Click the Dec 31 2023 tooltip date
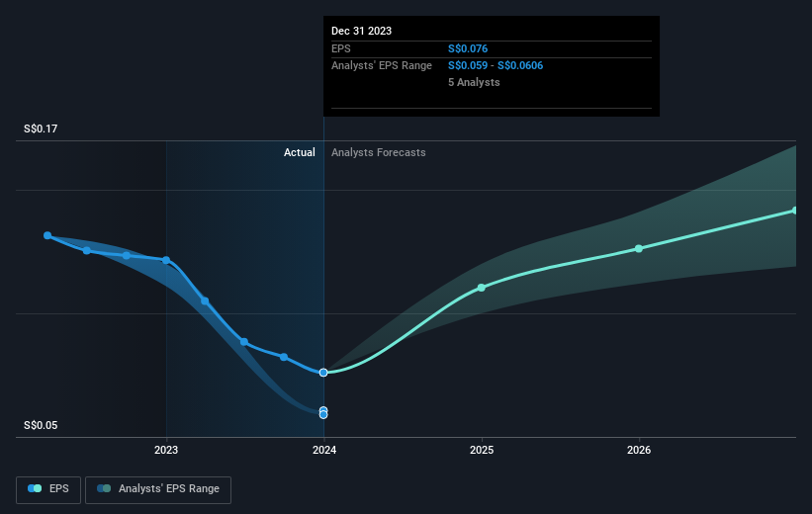812x514 pixels. (x=361, y=31)
